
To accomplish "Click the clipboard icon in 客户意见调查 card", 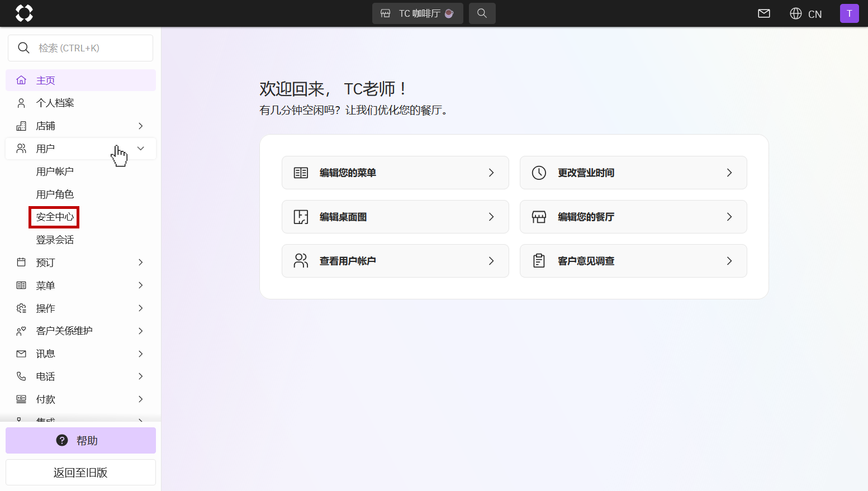I will click(x=539, y=261).
